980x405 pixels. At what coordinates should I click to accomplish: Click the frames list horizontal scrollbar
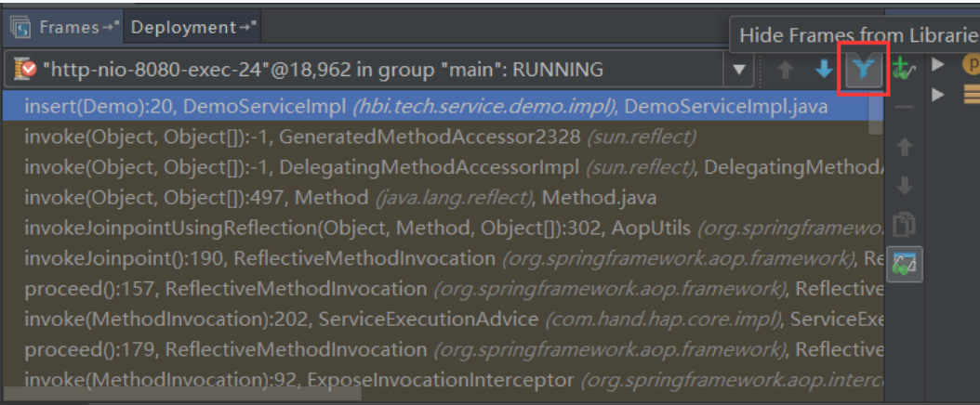[x=182, y=395]
